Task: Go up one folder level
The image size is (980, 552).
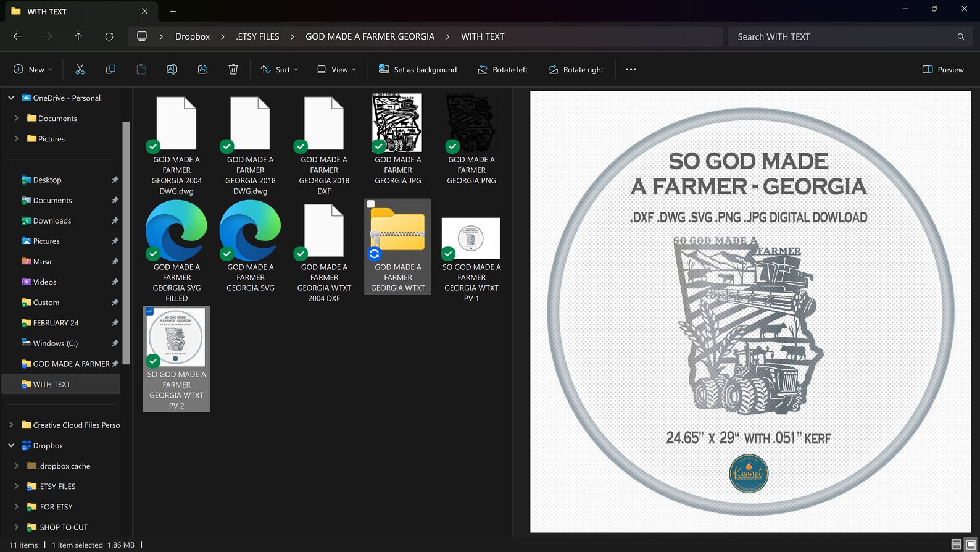Action: tap(78, 36)
